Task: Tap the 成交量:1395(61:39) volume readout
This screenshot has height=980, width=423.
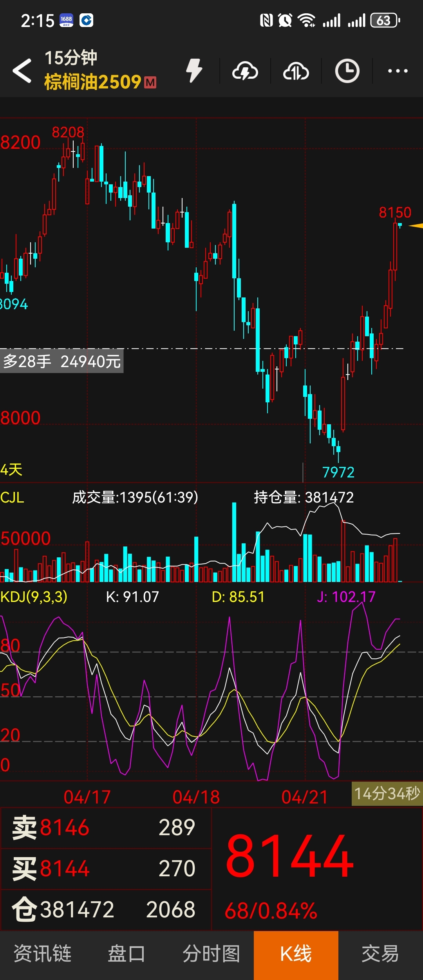Action: (135, 497)
